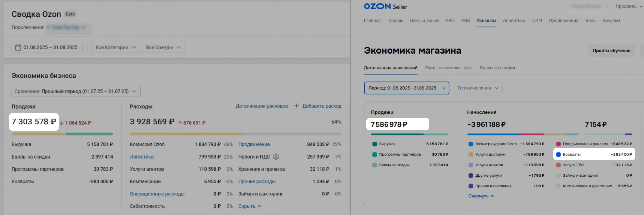Click the Вознаграждение Ozon legend marker
Viewport: 644px width, 215px height.
[471, 144]
